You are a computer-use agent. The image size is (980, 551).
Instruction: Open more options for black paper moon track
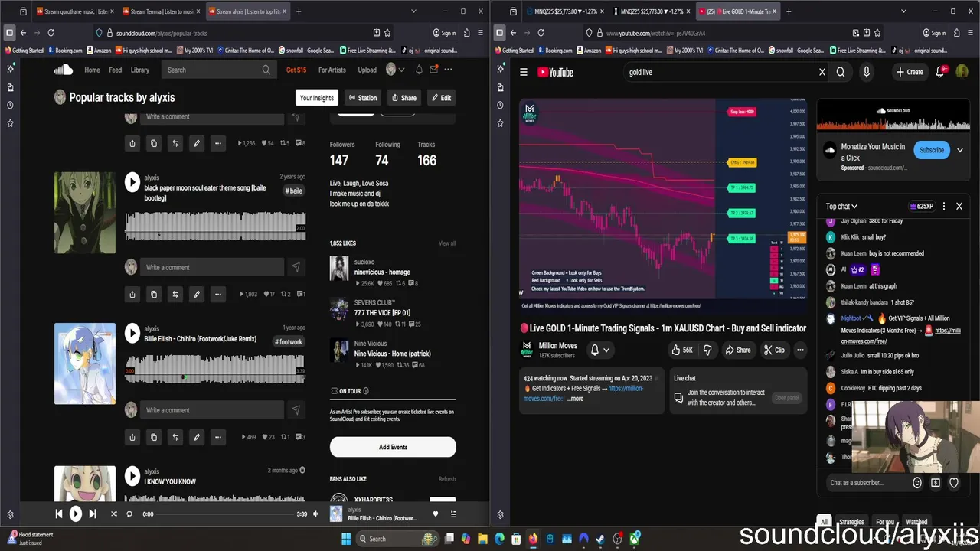click(x=218, y=294)
